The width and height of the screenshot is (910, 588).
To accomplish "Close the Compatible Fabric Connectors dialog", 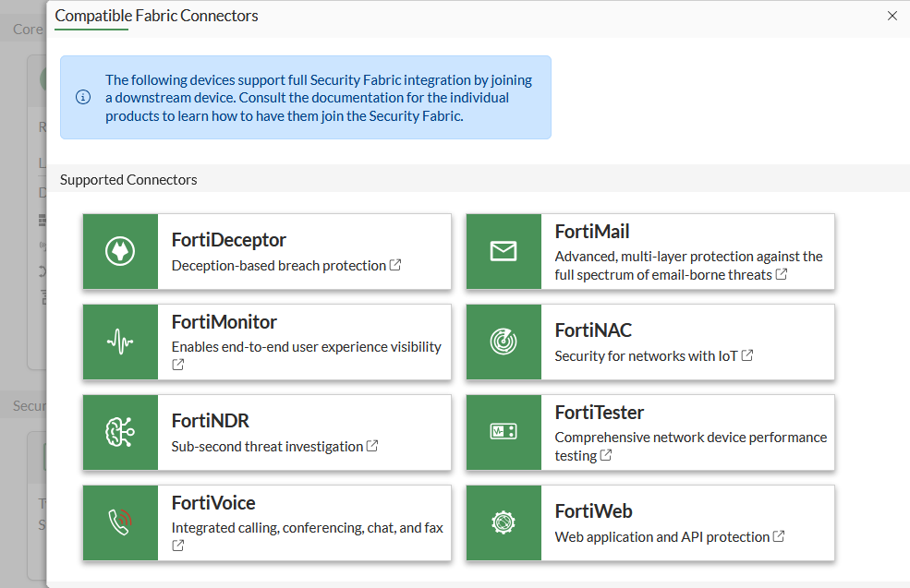I will point(892,16).
